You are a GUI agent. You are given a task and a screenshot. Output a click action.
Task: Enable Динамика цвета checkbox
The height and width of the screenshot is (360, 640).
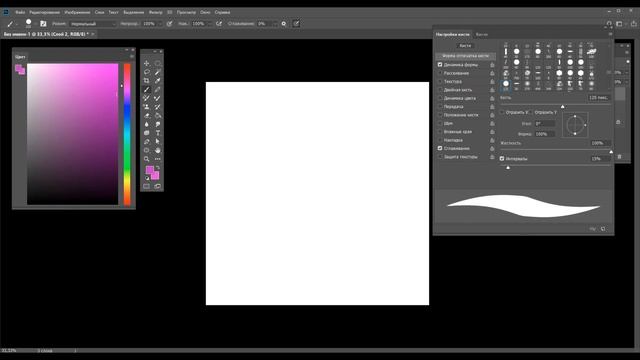pos(440,98)
